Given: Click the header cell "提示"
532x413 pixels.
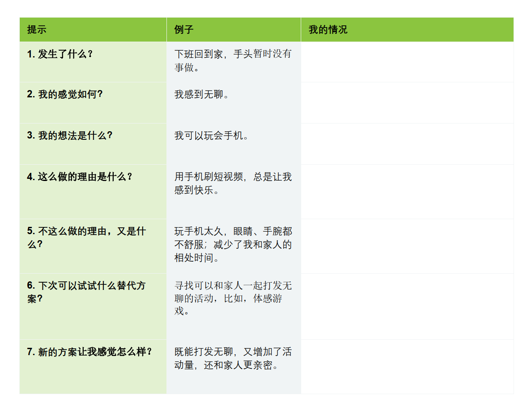Looking at the screenshot, I should coord(93,30).
